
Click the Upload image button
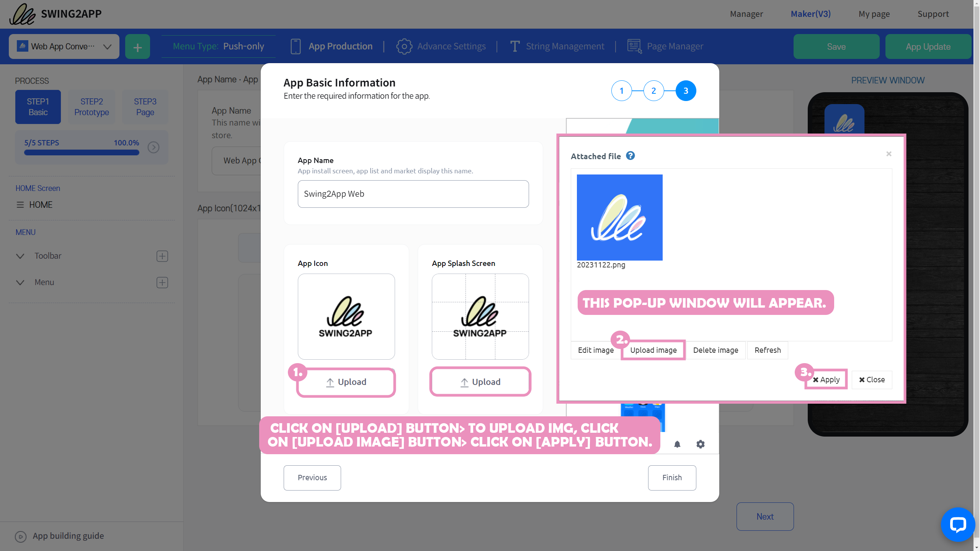click(653, 350)
